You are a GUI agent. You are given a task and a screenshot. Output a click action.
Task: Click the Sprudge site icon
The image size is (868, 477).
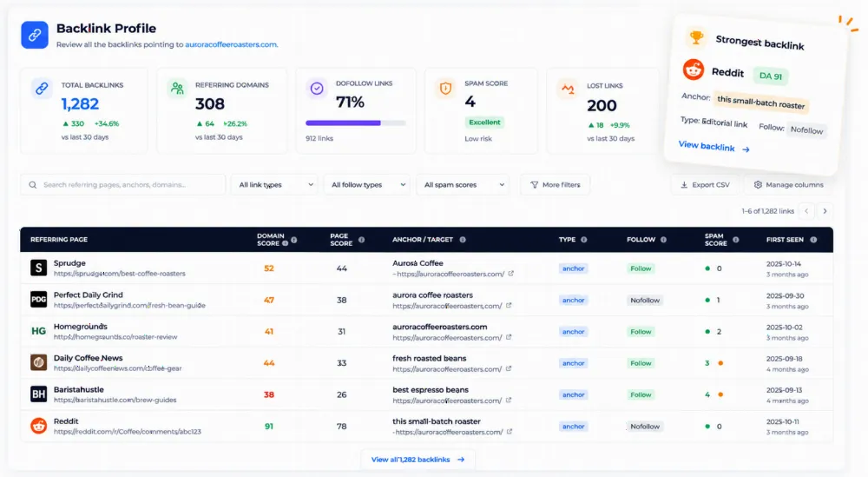point(38,268)
